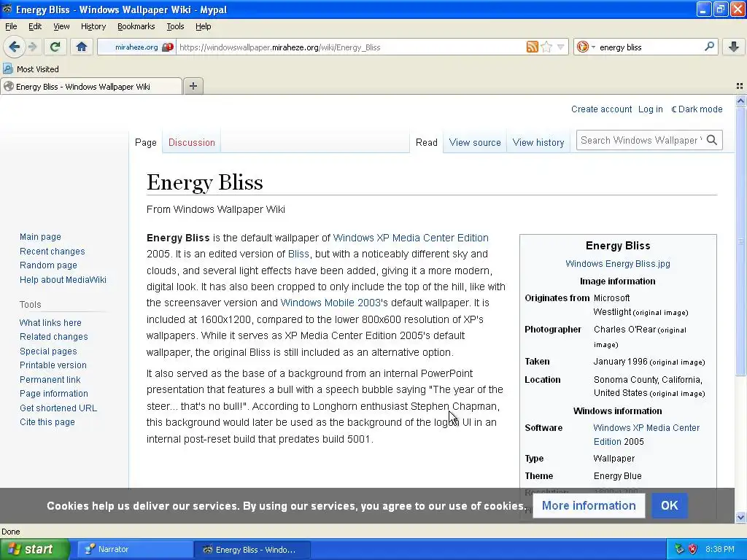This screenshot has height=560, width=747.
Task: Open Windows Energy Bliss.jpg file link
Action: [617, 263]
